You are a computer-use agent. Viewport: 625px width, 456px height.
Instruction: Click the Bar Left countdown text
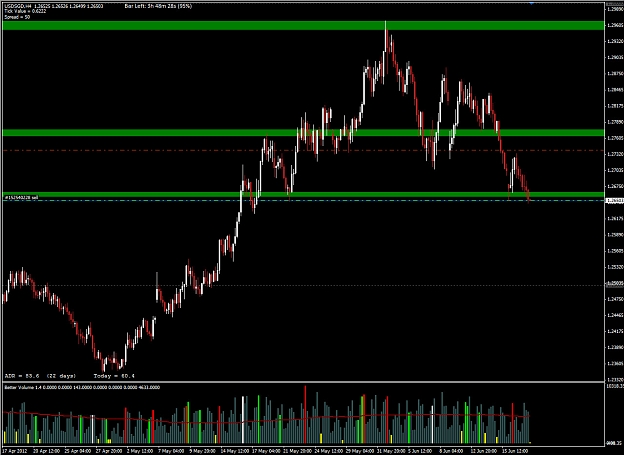click(x=158, y=6)
